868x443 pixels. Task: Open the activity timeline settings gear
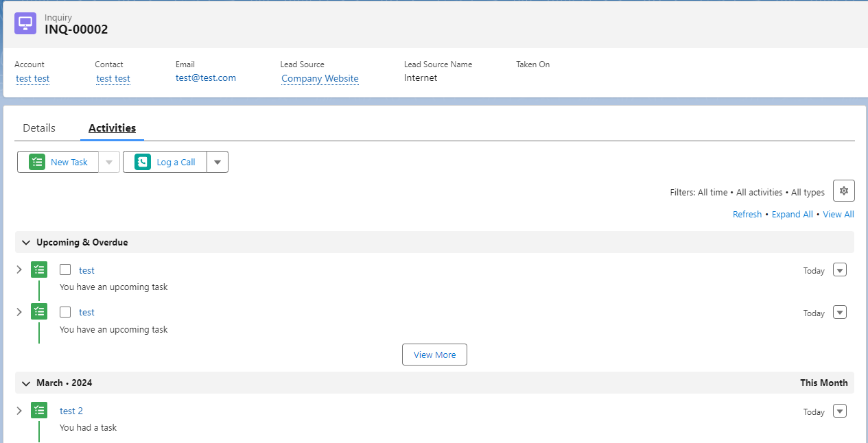click(843, 190)
